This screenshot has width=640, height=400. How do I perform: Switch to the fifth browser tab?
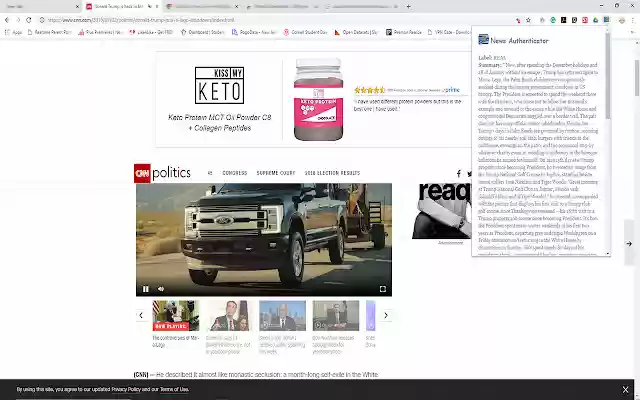(x=362, y=7)
